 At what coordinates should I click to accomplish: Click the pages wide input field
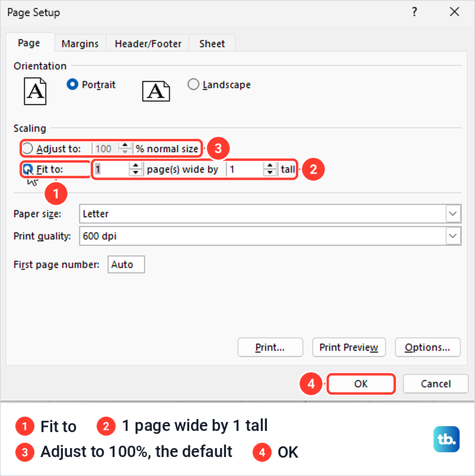[111, 169]
